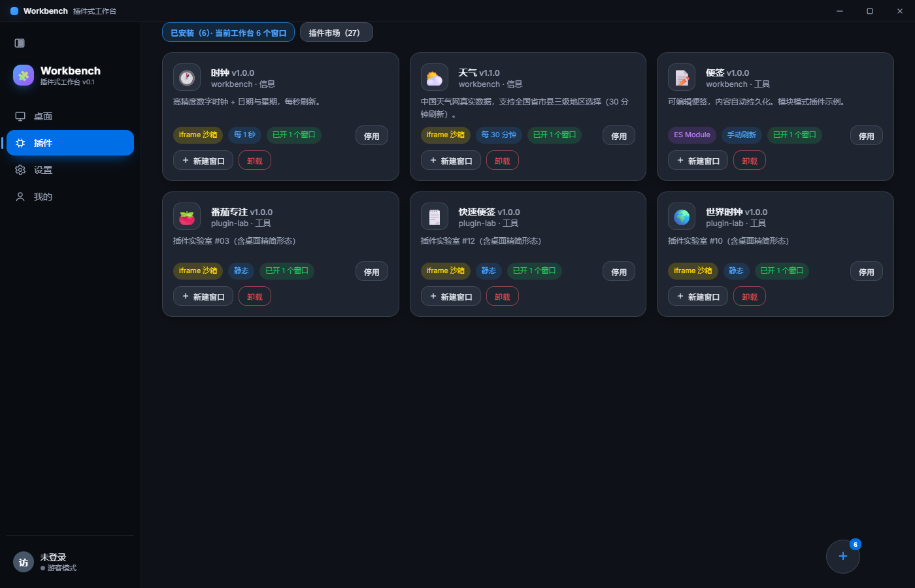Select the 已安装 (6) tab
Image resolution: width=915 pixels, height=588 pixels.
pyautogui.click(x=228, y=33)
